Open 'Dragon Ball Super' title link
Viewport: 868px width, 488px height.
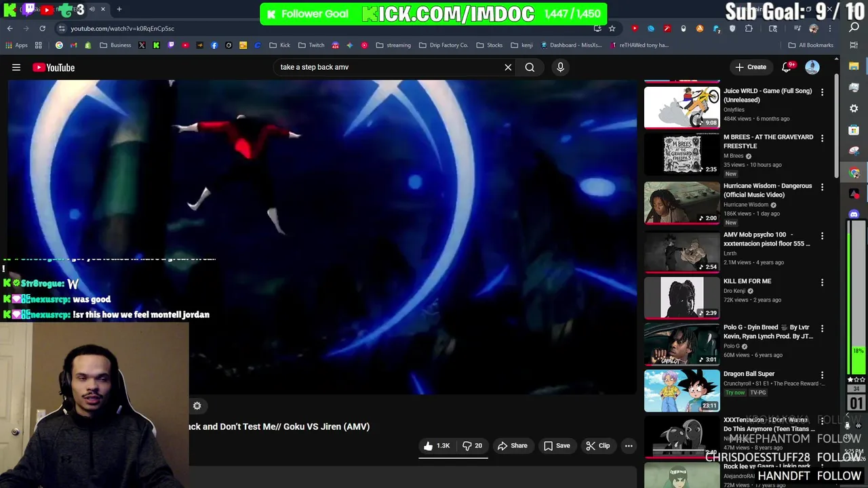(749, 373)
